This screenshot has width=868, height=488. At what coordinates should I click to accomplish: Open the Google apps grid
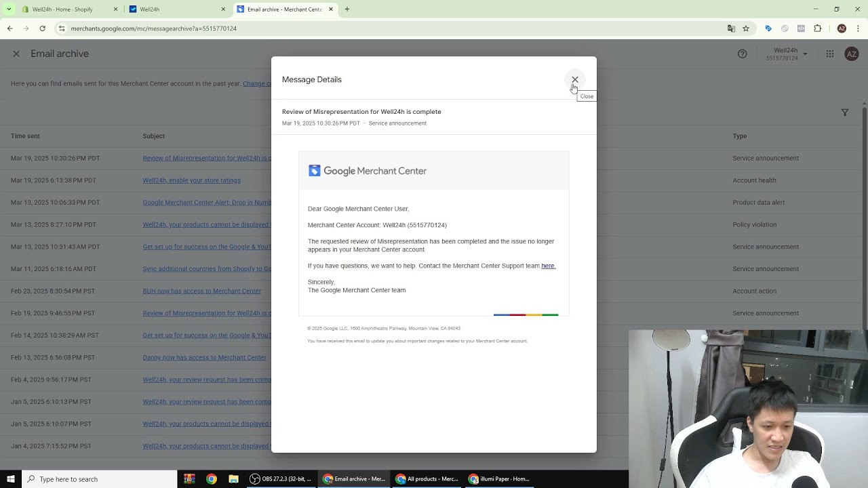pyautogui.click(x=829, y=54)
